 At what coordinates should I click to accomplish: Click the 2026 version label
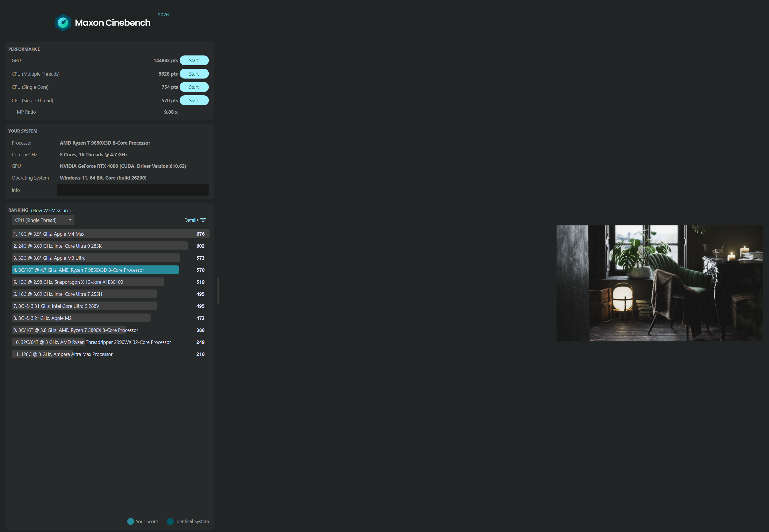coord(163,15)
